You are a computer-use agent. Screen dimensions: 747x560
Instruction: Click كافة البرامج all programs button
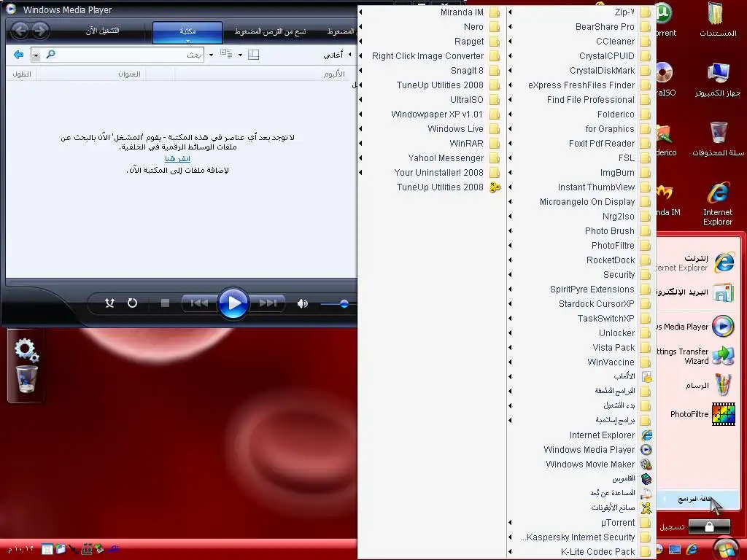click(697, 499)
